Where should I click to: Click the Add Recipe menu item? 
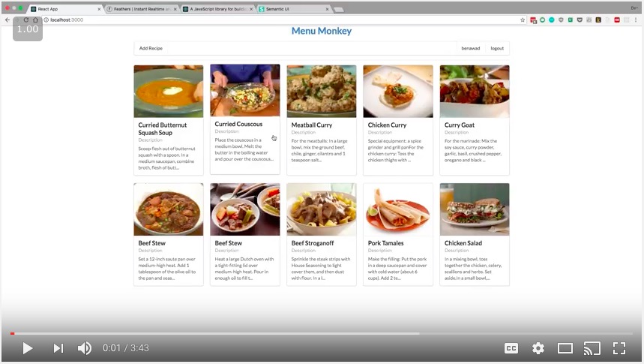pos(151,48)
